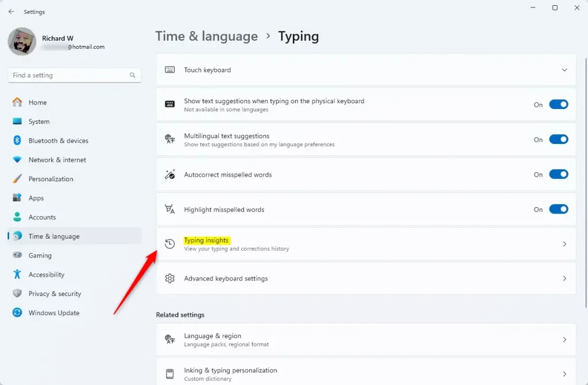Click the Personalization paintbrush icon

tap(17, 179)
